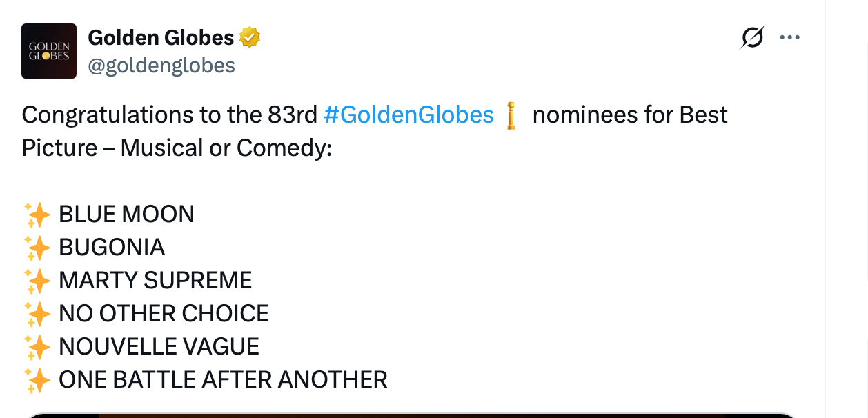
Task: Click the Golden Globes display name
Action: tap(161, 38)
